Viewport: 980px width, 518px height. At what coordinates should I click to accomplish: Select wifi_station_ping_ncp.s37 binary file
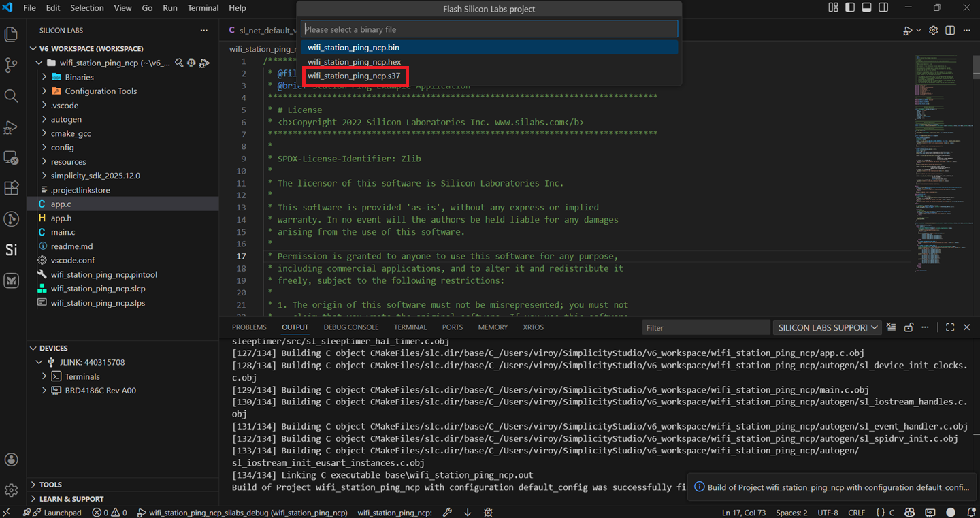click(x=355, y=76)
